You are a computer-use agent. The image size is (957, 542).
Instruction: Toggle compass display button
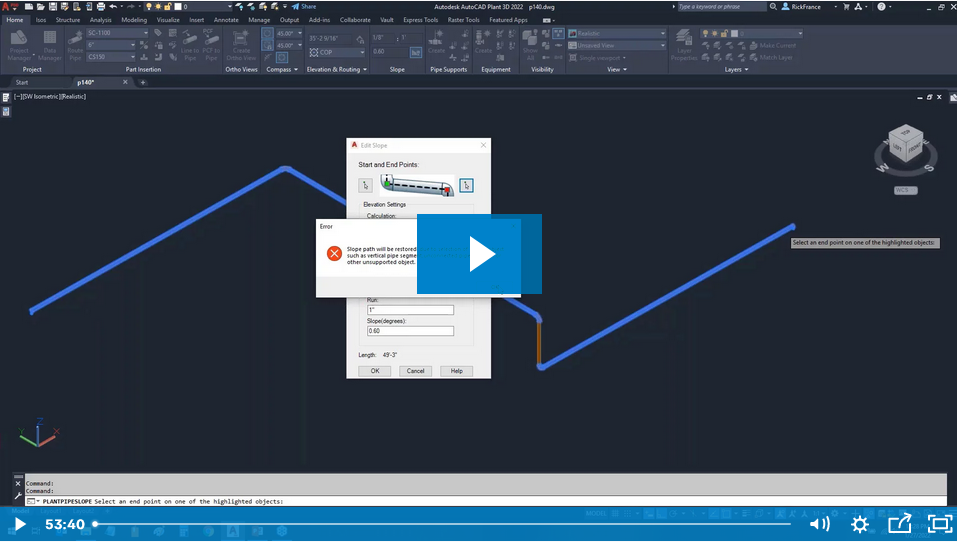[x=267, y=33]
